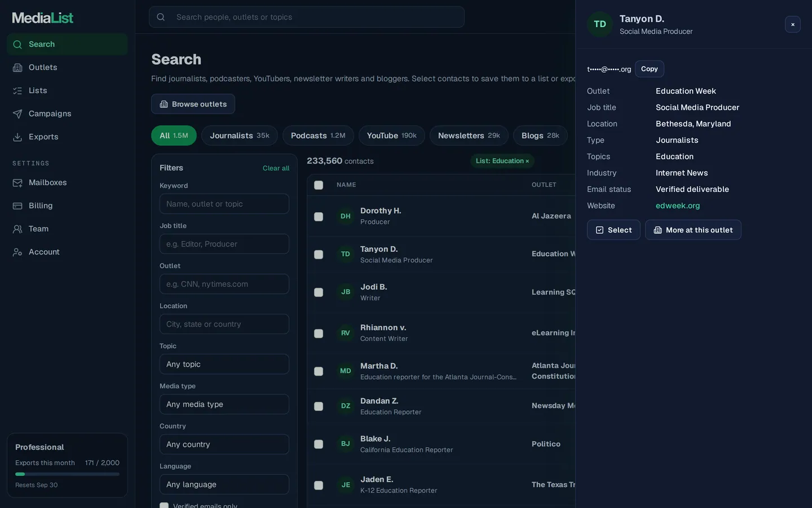Switch to the YouTube tab
The height and width of the screenshot is (508, 812).
point(392,135)
